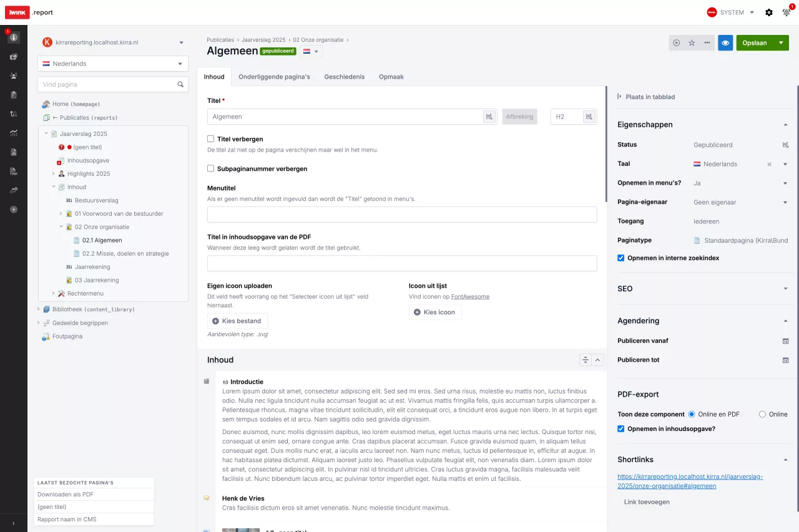Image resolution: width=799 pixels, height=532 pixels.
Task: Enable the Titel verbergen checkbox
Action: tap(211, 139)
